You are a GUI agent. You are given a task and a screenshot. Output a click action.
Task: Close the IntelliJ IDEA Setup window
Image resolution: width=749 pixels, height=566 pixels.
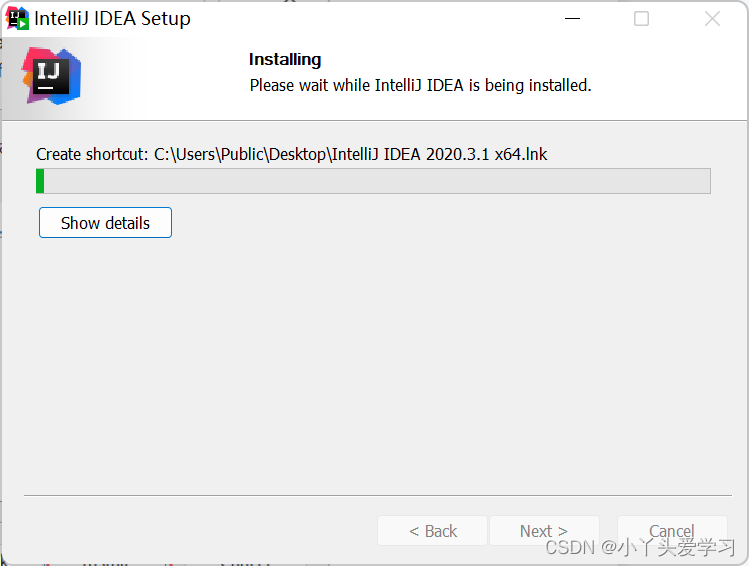(x=712, y=19)
